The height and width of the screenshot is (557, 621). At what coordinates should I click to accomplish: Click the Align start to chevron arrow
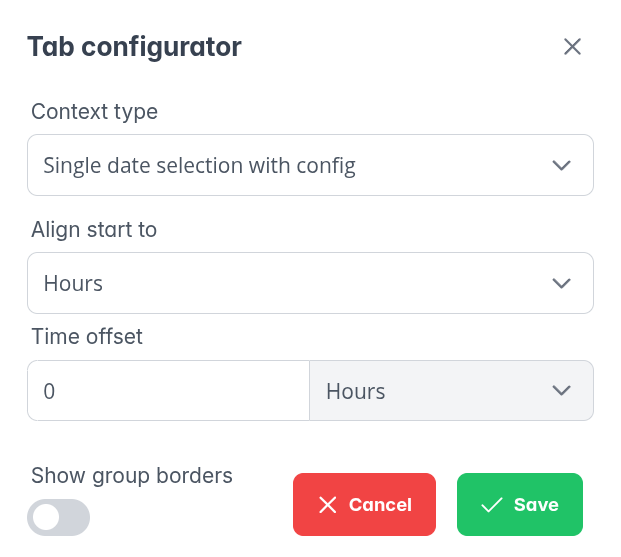[561, 283]
